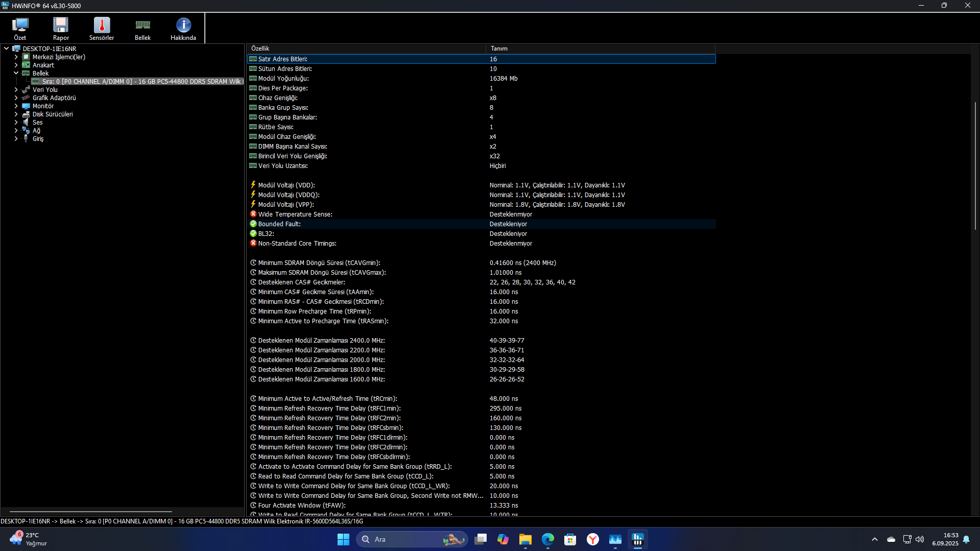Launch Microsoft Edge from the taskbar
This screenshot has height=551, width=980.
pyautogui.click(x=547, y=539)
